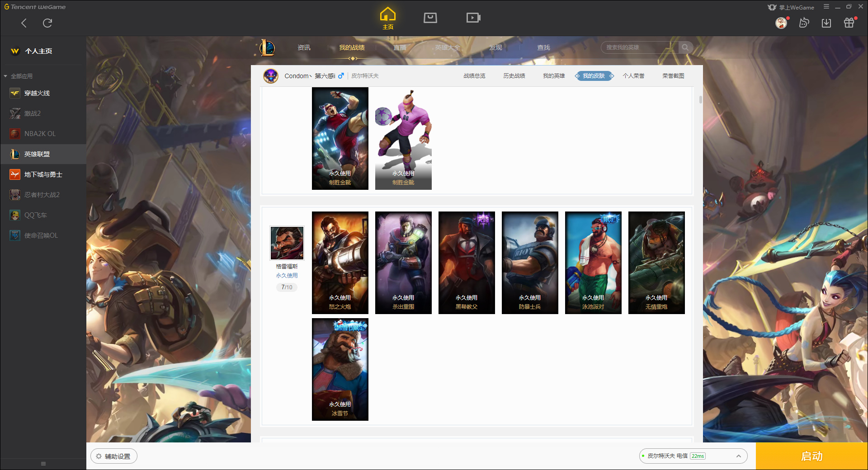The image size is (868, 470).
Task: Select QQ飞车 in sidebar
Action: click(43, 215)
